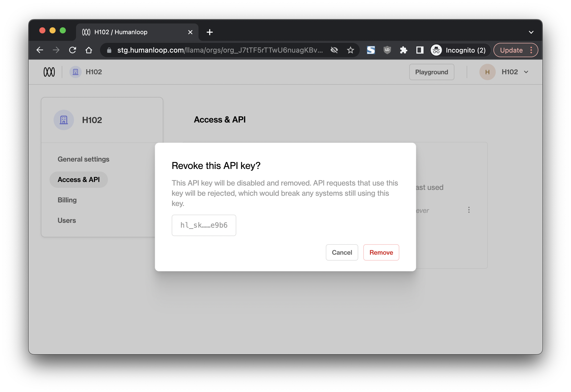Expand the H102 user account dropdown

(526, 72)
